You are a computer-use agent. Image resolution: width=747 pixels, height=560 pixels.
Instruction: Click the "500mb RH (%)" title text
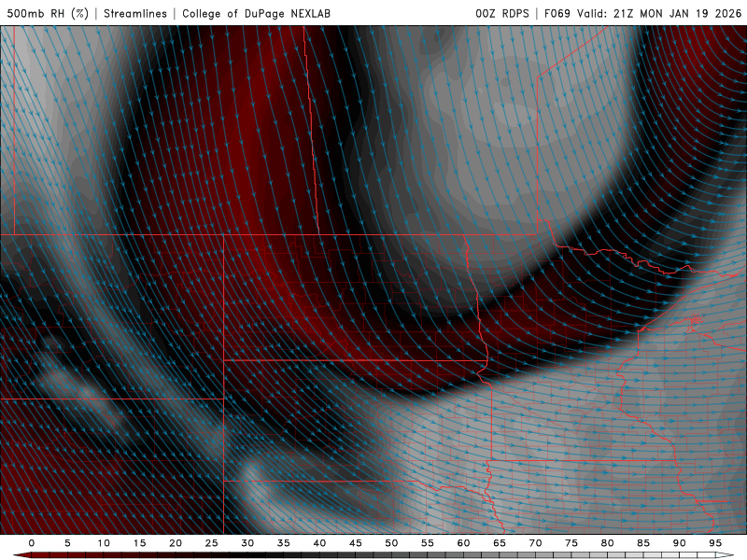tap(48, 13)
